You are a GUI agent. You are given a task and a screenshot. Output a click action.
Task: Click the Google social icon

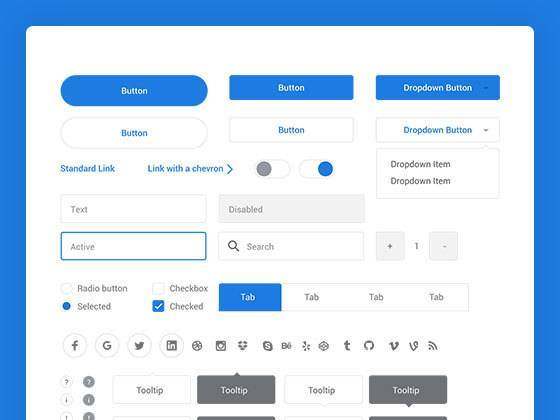(x=107, y=345)
